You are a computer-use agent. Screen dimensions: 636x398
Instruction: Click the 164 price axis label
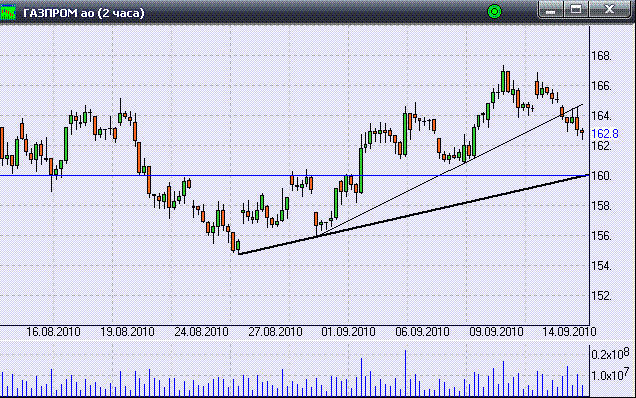click(x=601, y=116)
